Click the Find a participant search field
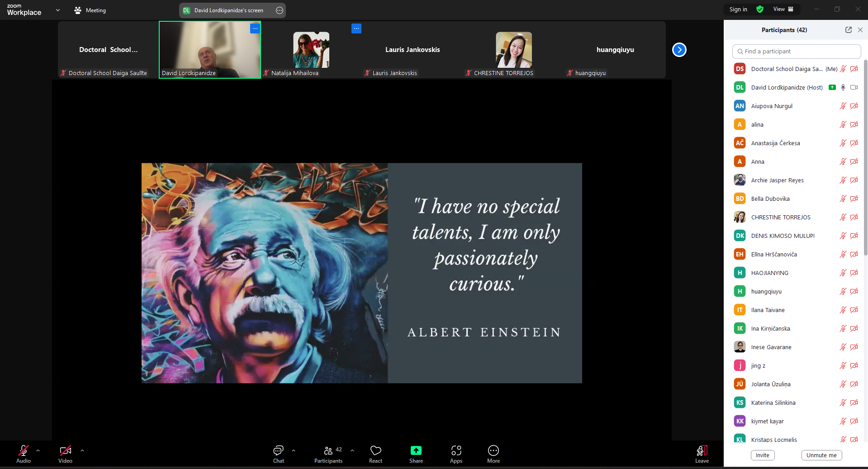This screenshot has width=868, height=469. [x=796, y=52]
